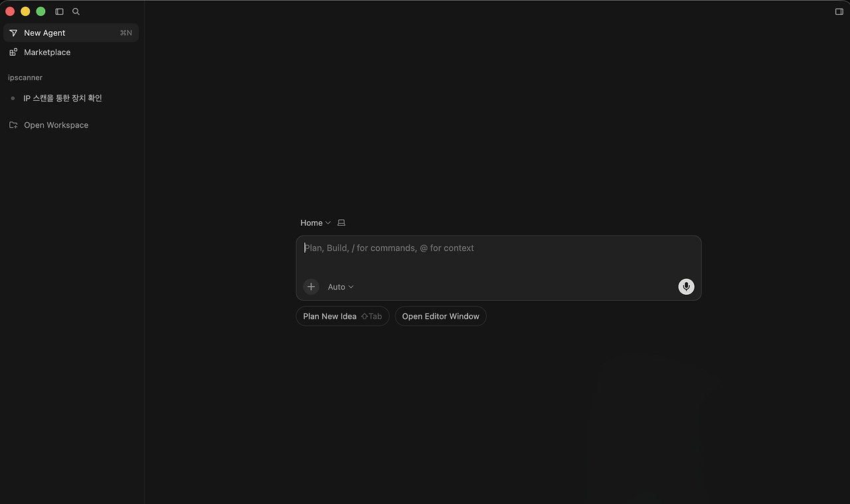
Task: Open the Home location dropdown
Action: [311, 222]
